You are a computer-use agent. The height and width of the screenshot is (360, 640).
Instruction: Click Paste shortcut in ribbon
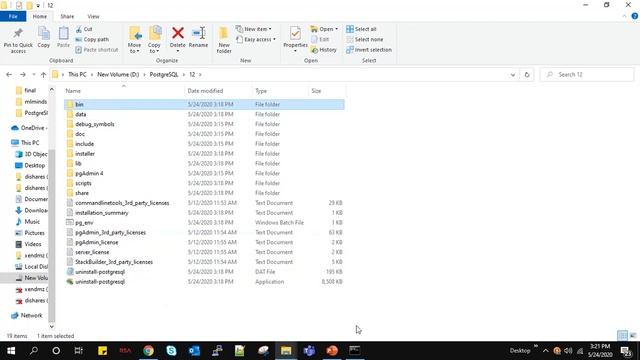tap(97, 50)
